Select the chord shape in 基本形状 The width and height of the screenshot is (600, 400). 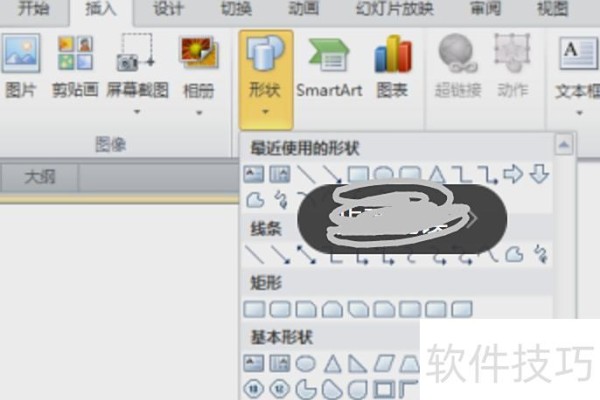click(x=332, y=390)
